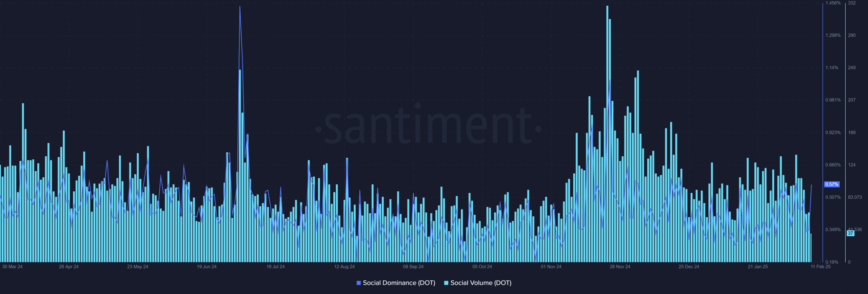The height and width of the screenshot is (294, 868).
Task: Click the 0.981% axis label
Action: (833, 100)
